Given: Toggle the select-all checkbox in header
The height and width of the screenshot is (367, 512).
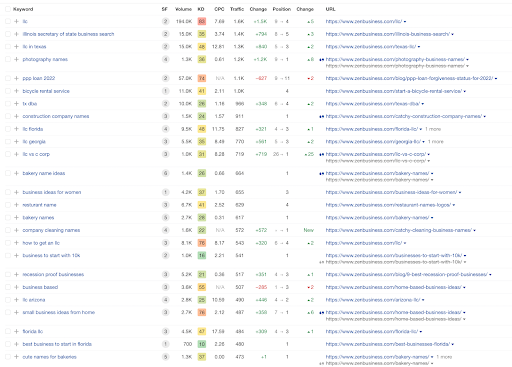Looking at the screenshot, I should coord(8,9).
